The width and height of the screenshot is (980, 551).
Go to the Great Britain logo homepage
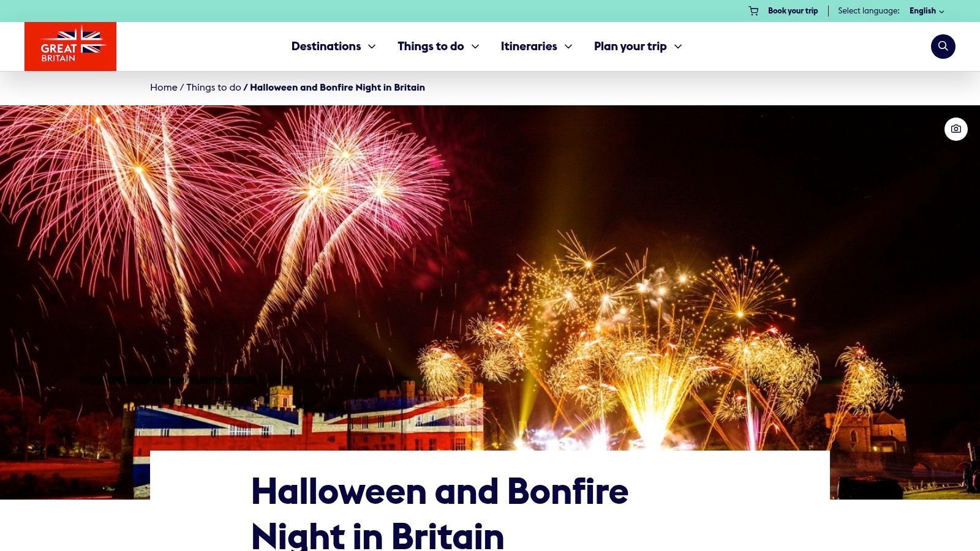point(70,47)
